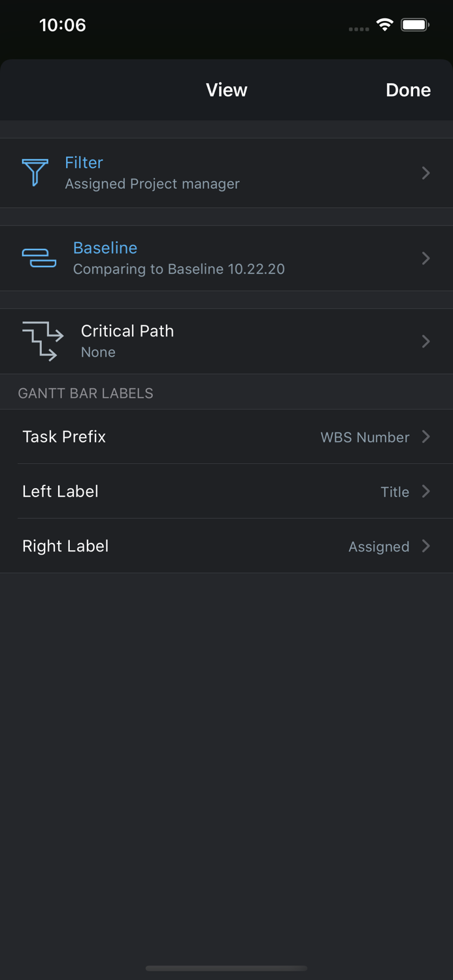This screenshot has width=453, height=980.
Task: Expand the Filter row chevron
Action: coord(426,173)
